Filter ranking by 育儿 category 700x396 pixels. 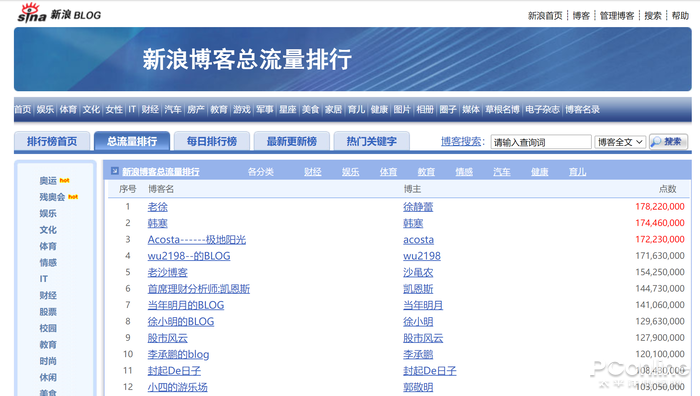[577, 172]
